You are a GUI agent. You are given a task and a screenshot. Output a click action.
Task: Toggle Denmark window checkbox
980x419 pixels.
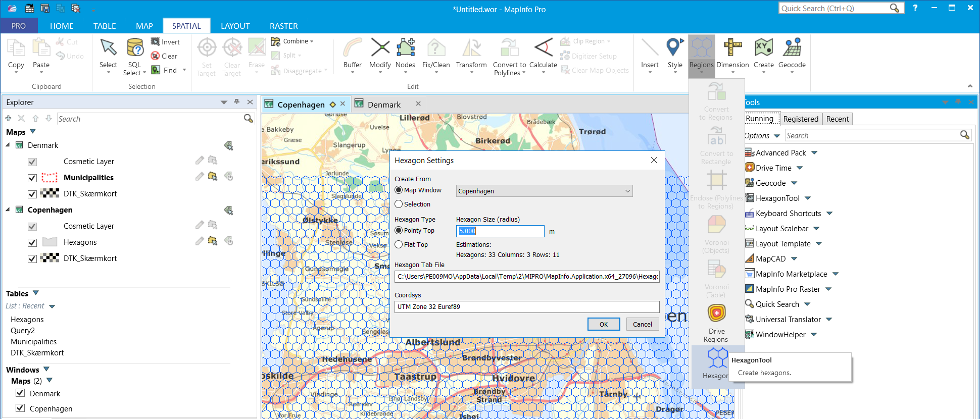coord(20,393)
